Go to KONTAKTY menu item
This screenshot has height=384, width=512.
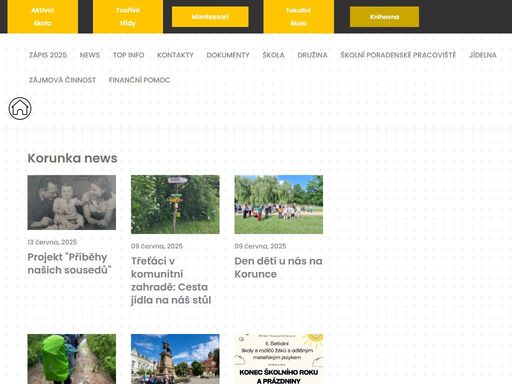(x=175, y=55)
